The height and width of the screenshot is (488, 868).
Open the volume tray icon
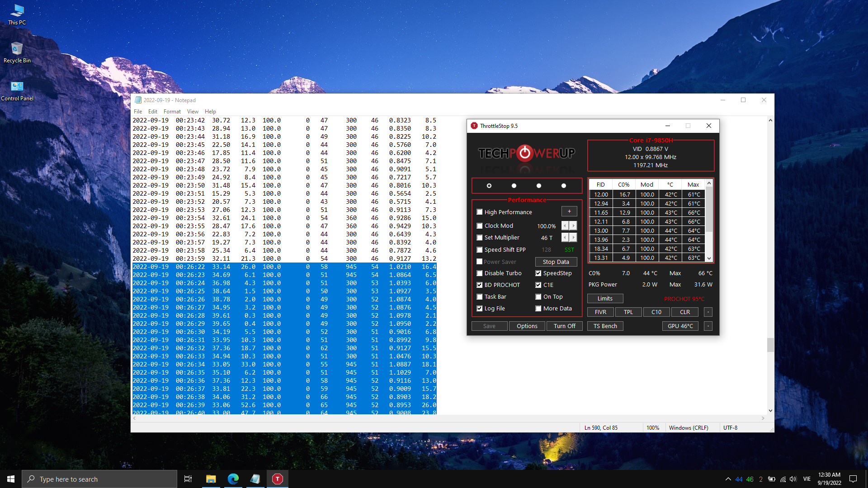(793, 479)
